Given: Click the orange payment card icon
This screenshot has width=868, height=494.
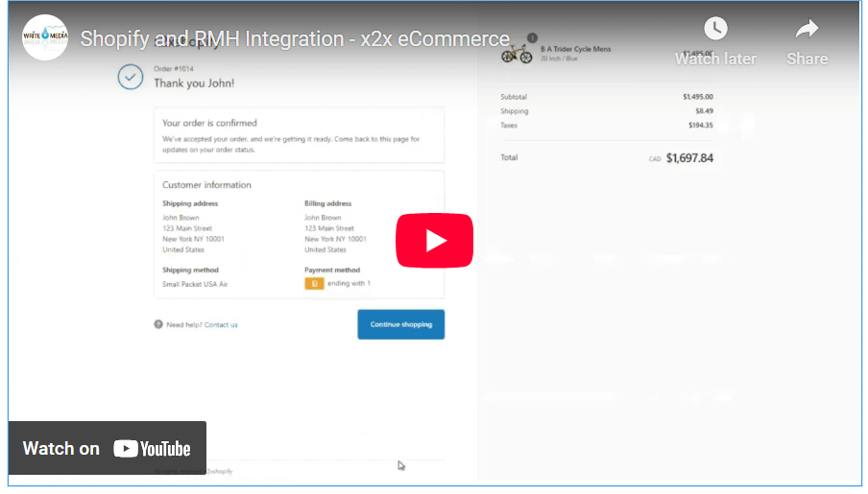Looking at the screenshot, I should 314,284.
